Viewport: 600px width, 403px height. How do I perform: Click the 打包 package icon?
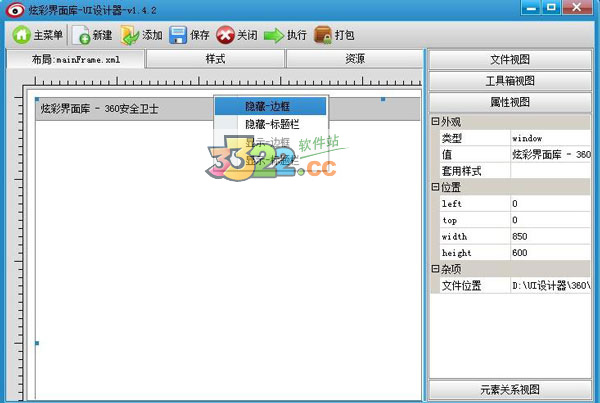click(x=323, y=35)
